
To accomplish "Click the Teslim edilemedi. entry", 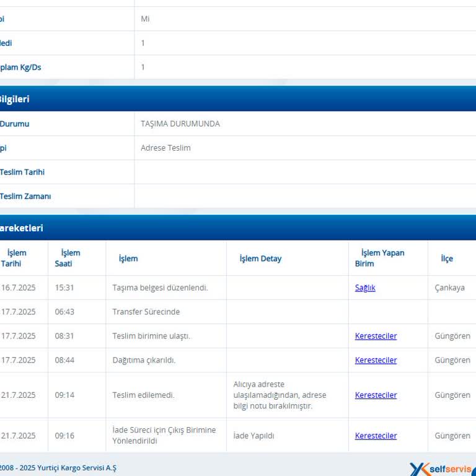I will pyautogui.click(x=143, y=395).
